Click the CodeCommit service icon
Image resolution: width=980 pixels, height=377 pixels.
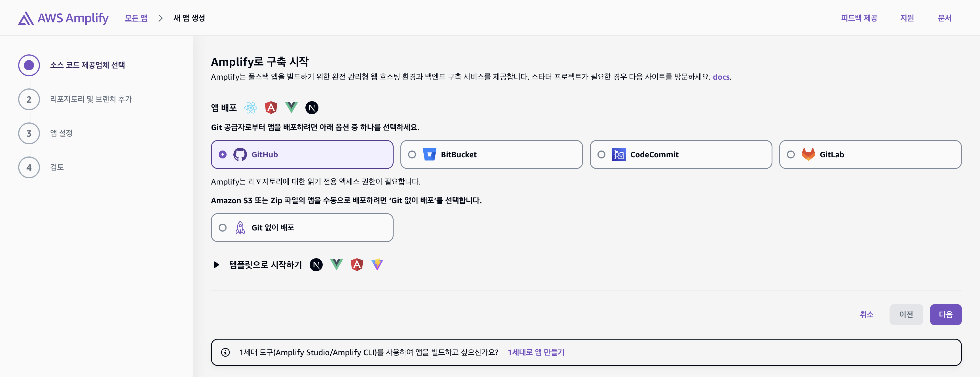[618, 154]
